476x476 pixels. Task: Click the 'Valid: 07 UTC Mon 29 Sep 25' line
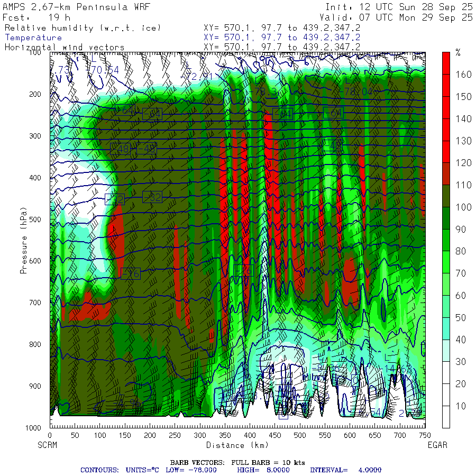(x=396, y=17)
